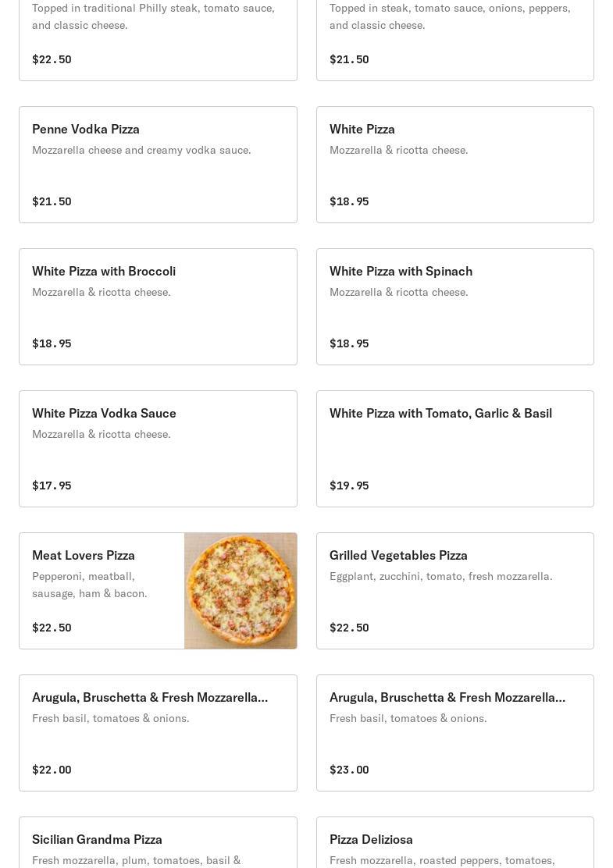
Task: Select the plain White Pizza menu card
Action: pyautogui.click(x=454, y=165)
